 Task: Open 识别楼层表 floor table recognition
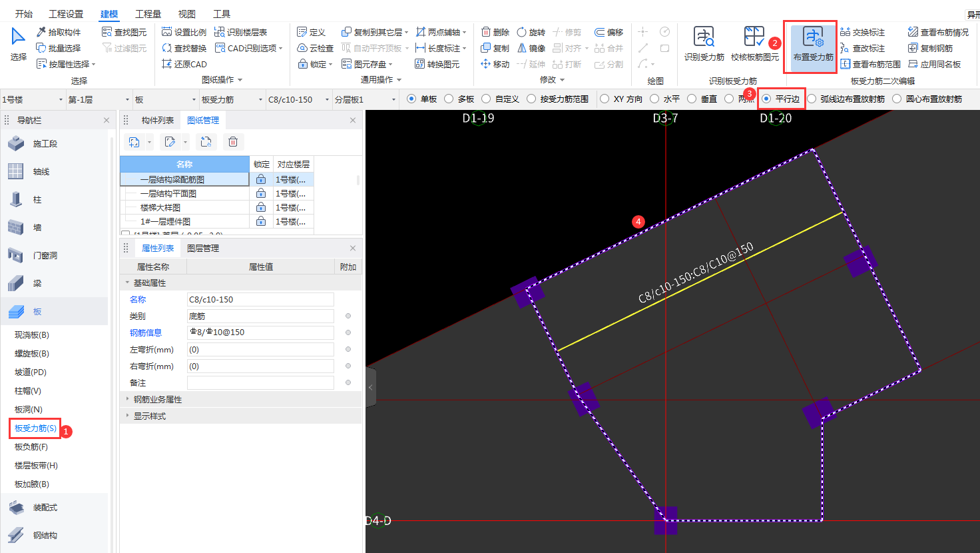click(x=241, y=32)
